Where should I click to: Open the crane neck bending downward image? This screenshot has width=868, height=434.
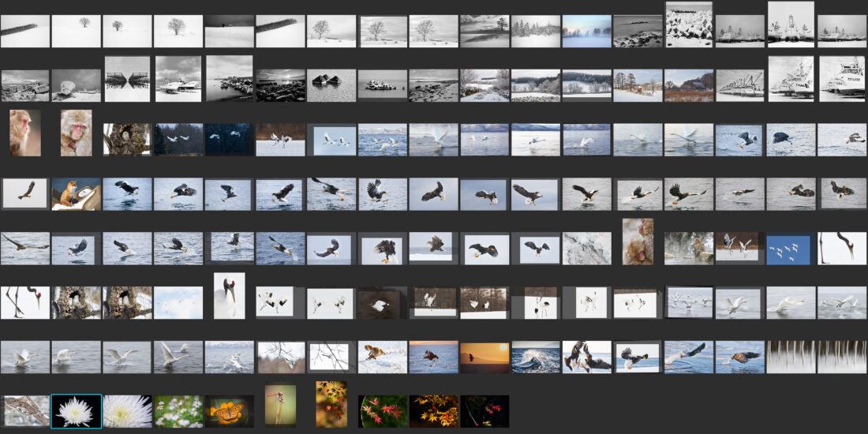pyautogui.click(x=842, y=248)
